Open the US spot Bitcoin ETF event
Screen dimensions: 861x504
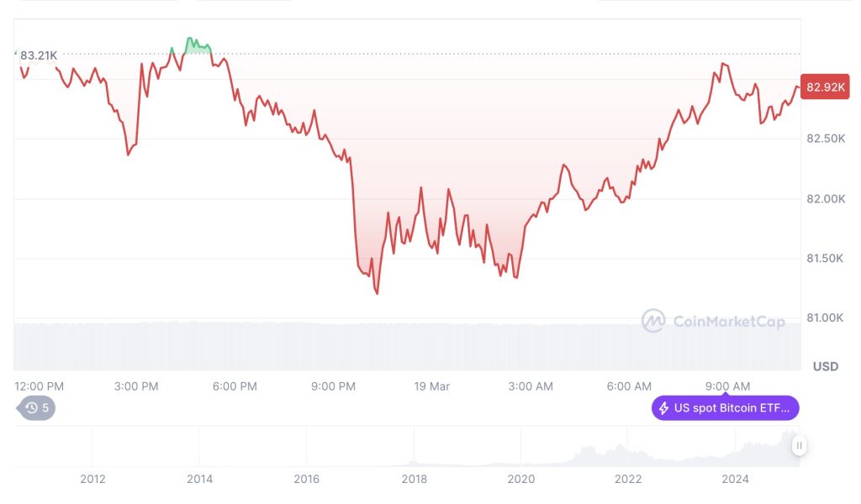click(x=726, y=408)
